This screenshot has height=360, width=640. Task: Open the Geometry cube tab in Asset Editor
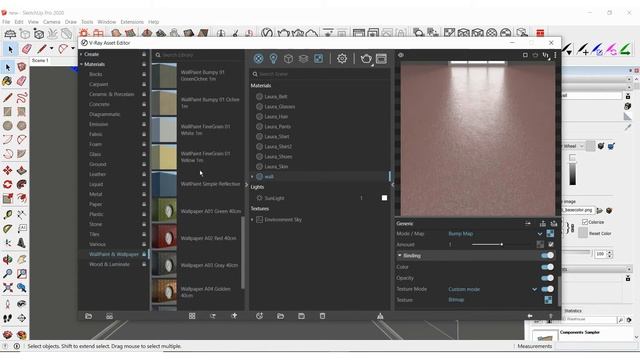288,59
